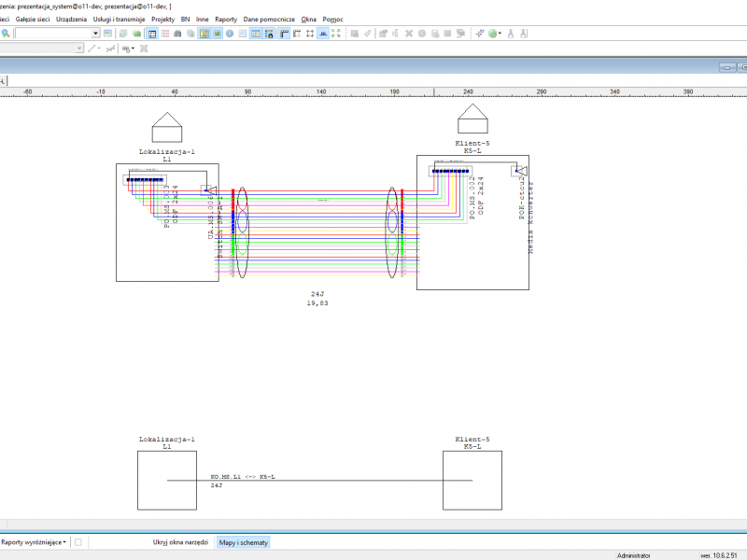Select the Klient-5 building symbol
This screenshot has height=560, width=747.
pos(472,119)
